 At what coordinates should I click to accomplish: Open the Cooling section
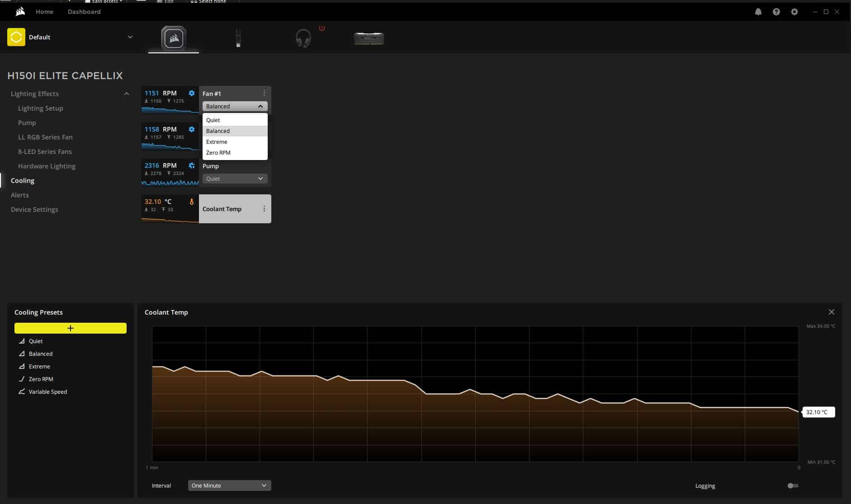click(x=23, y=180)
